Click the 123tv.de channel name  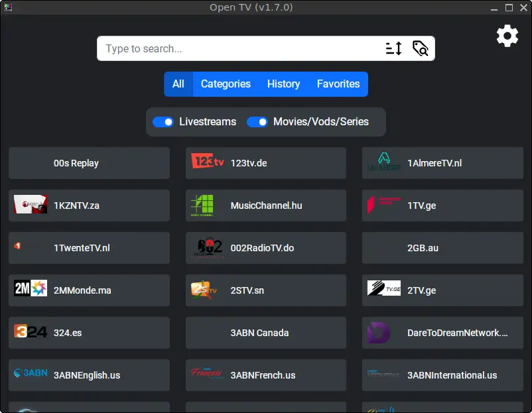(x=249, y=163)
